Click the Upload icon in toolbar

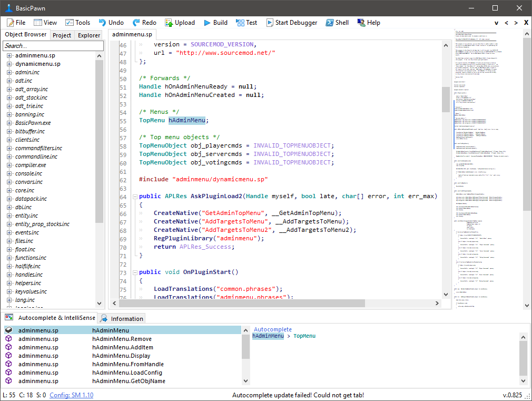click(169, 23)
